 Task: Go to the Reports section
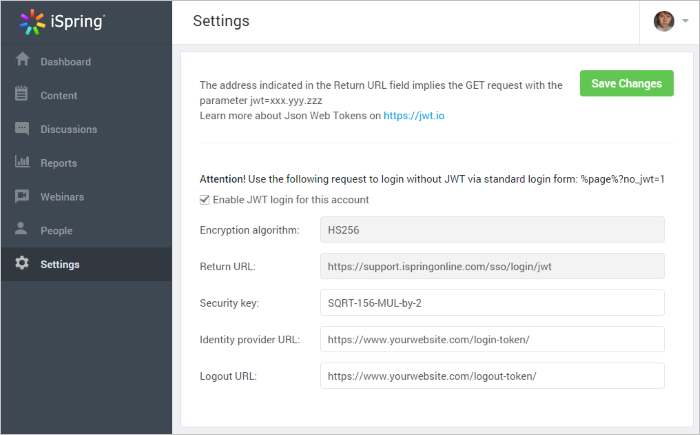58,163
